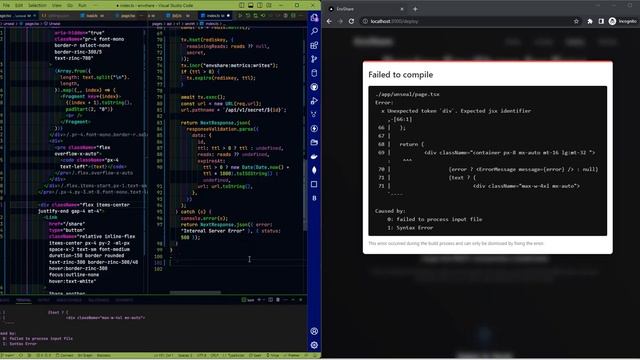
Task: Open the Explorer icon in VS Code activity bar
Action: pos(314,18)
